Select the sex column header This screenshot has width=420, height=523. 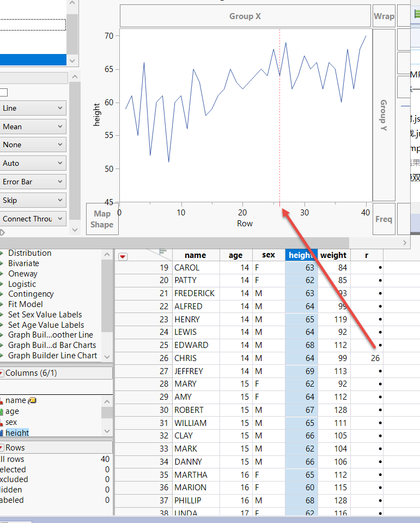coord(269,255)
